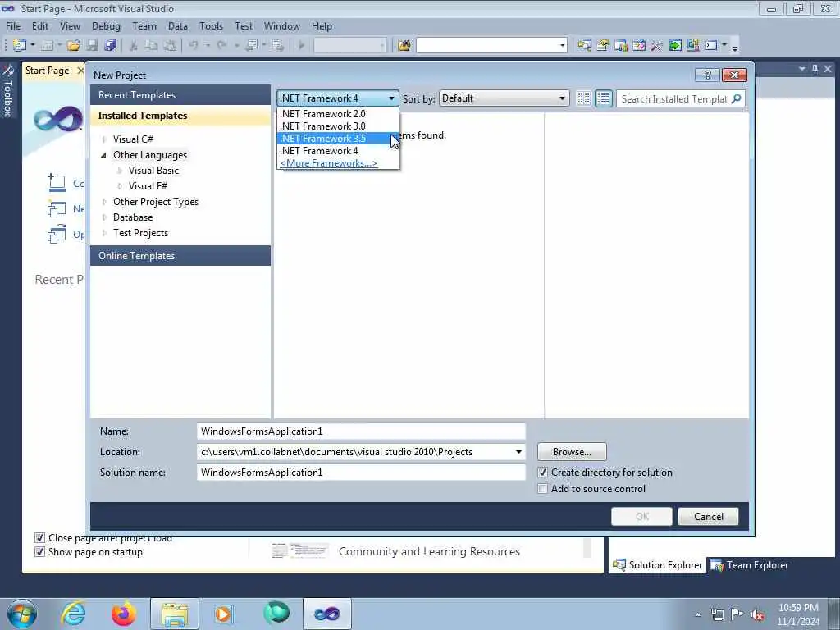840x630 pixels.
Task: Click the New Project dialog help button
Action: [x=707, y=75]
